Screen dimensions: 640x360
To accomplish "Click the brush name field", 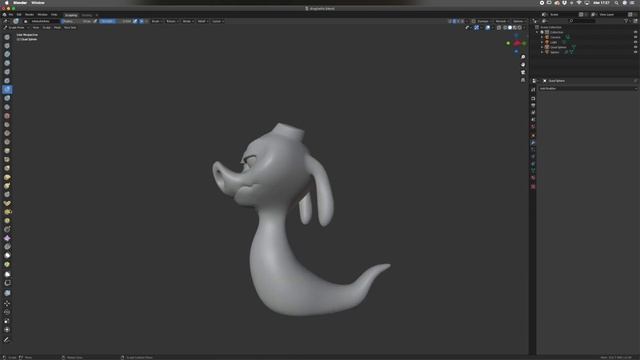I will tap(45, 21).
